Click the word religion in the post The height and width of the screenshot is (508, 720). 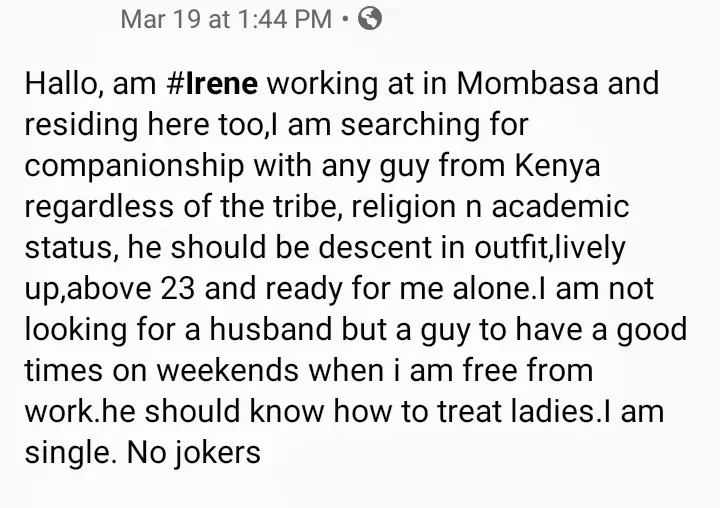403,207
